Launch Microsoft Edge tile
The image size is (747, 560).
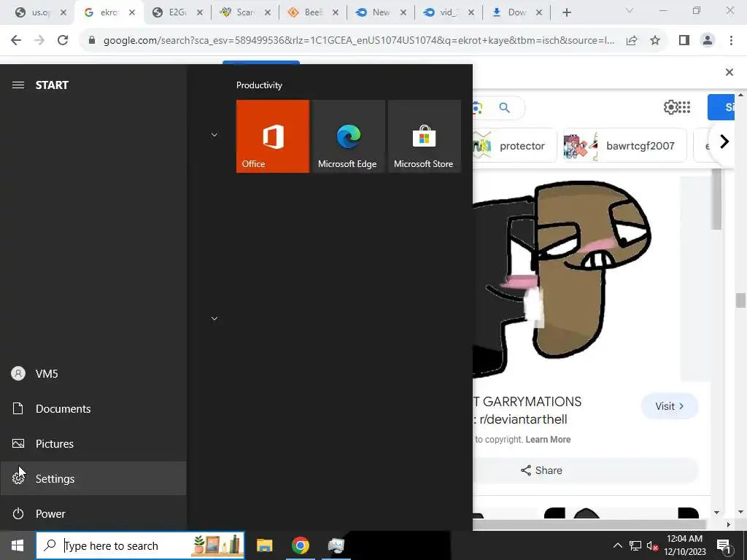pyautogui.click(x=348, y=136)
